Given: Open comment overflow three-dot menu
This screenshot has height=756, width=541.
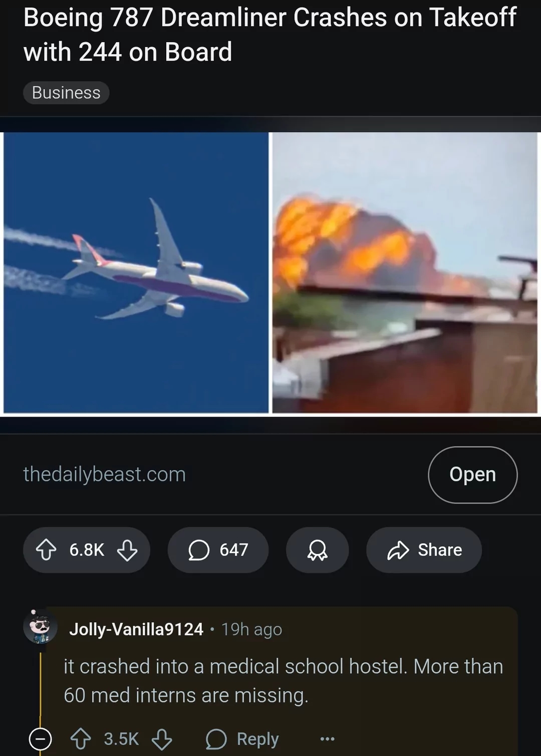Looking at the screenshot, I should point(327,739).
